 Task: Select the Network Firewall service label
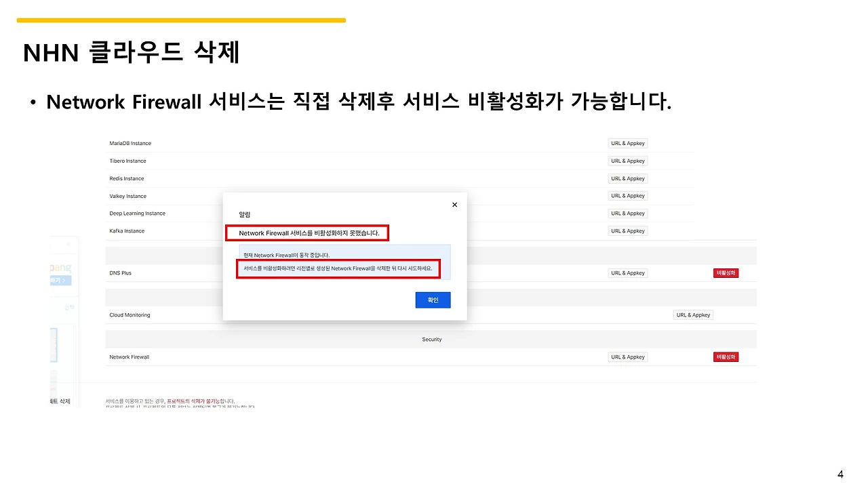(129, 357)
